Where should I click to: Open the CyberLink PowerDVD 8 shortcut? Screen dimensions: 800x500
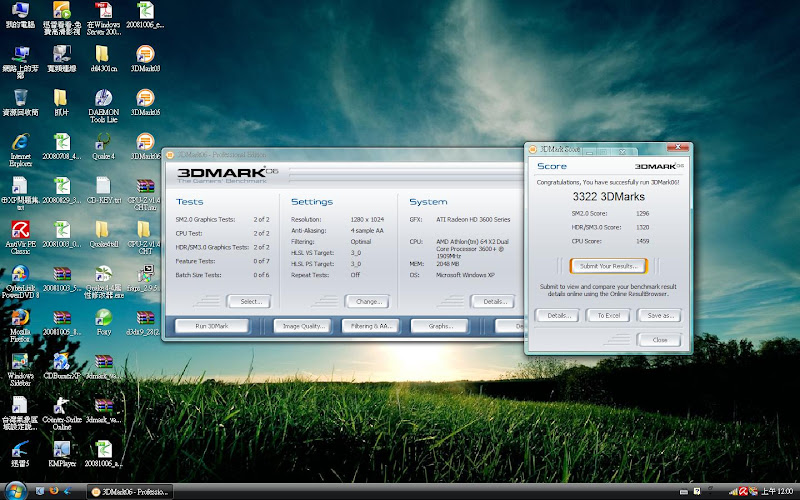(x=19, y=274)
